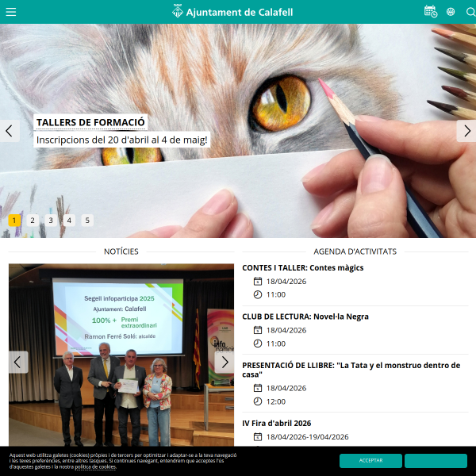
Task: Open IV Fira d'abril 2026 event
Action: [x=276, y=423]
